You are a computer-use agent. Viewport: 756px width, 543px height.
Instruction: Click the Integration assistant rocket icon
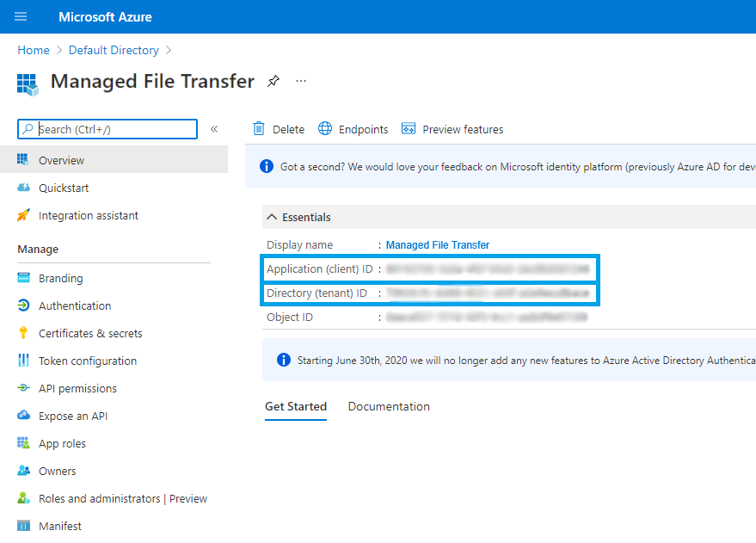pyautogui.click(x=23, y=215)
